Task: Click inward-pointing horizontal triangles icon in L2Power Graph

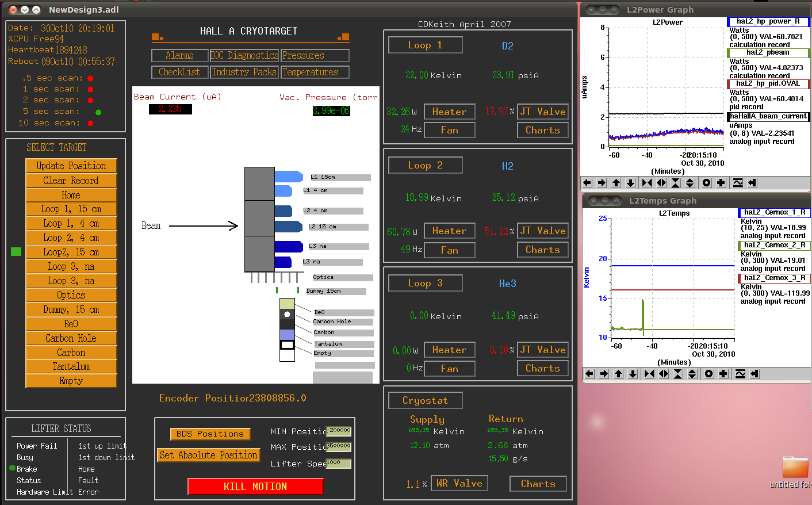Action: click(647, 183)
